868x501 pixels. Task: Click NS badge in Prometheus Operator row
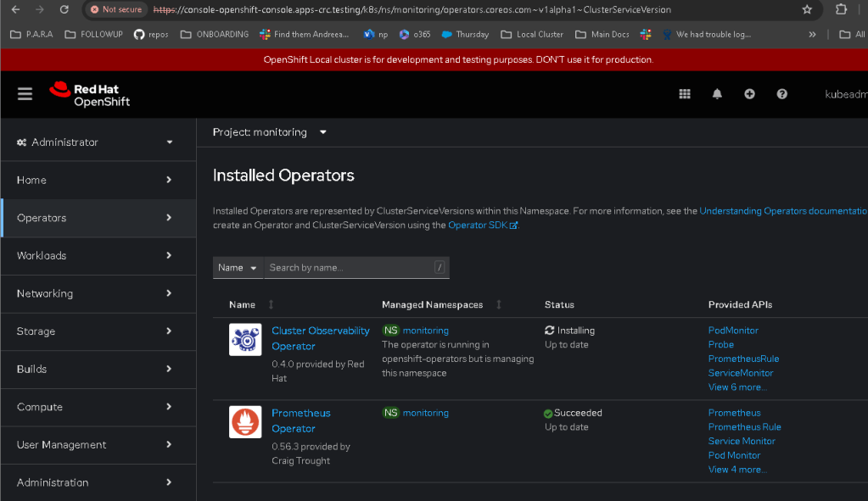click(391, 413)
